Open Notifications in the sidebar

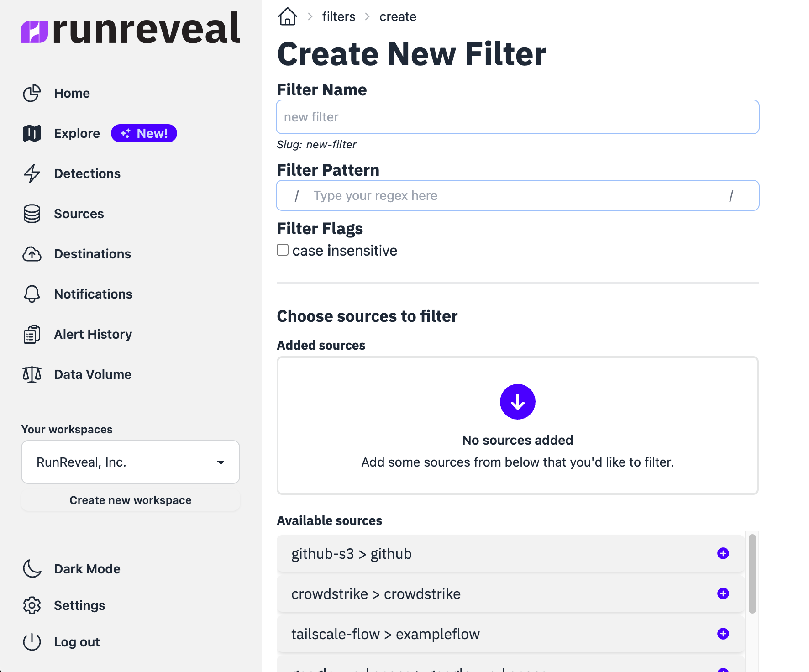point(93,294)
